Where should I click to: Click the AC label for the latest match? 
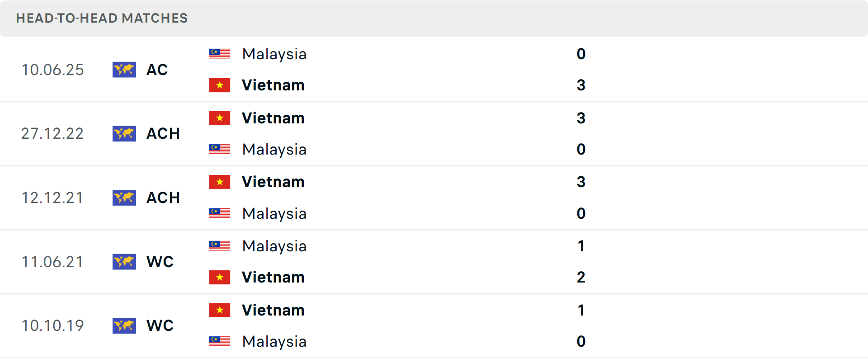pos(157,70)
